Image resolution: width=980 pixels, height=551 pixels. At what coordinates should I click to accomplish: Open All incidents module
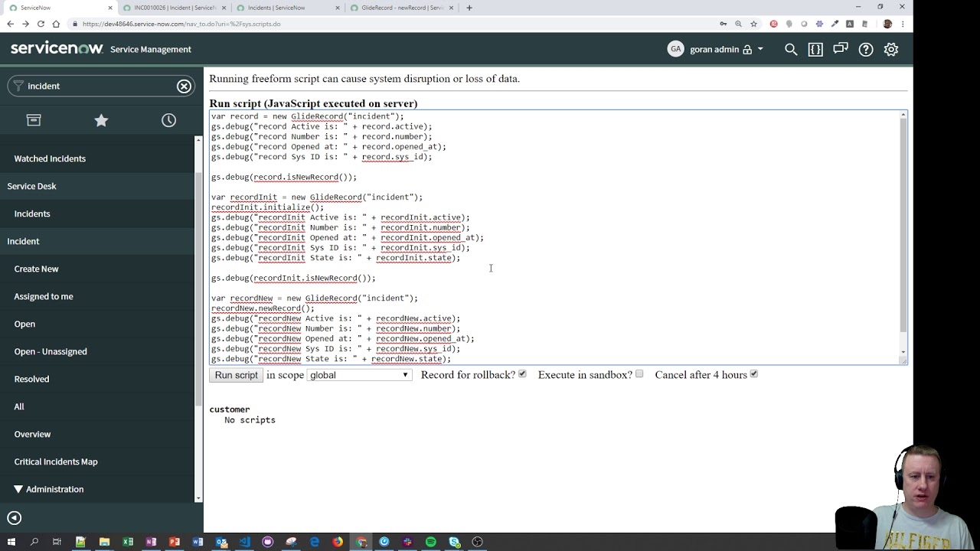coord(19,406)
